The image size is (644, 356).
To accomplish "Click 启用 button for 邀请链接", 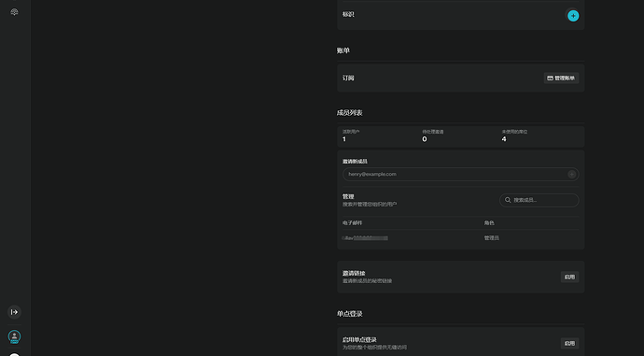I will pyautogui.click(x=569, y=278).
